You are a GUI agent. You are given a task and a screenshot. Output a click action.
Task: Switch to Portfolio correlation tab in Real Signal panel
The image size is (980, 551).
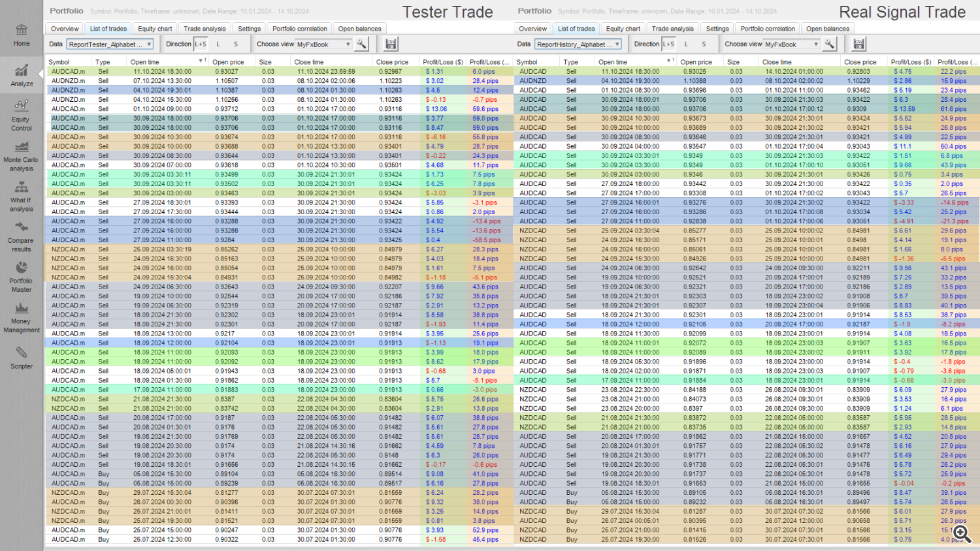click(x=768, y=29)
